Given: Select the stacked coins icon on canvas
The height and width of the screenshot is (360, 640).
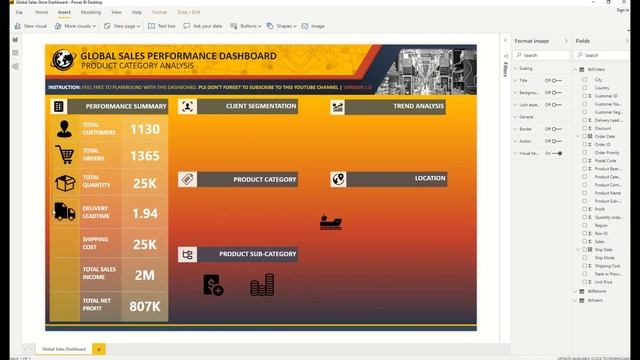Looking at the screenshot, I should coord(262,284).
